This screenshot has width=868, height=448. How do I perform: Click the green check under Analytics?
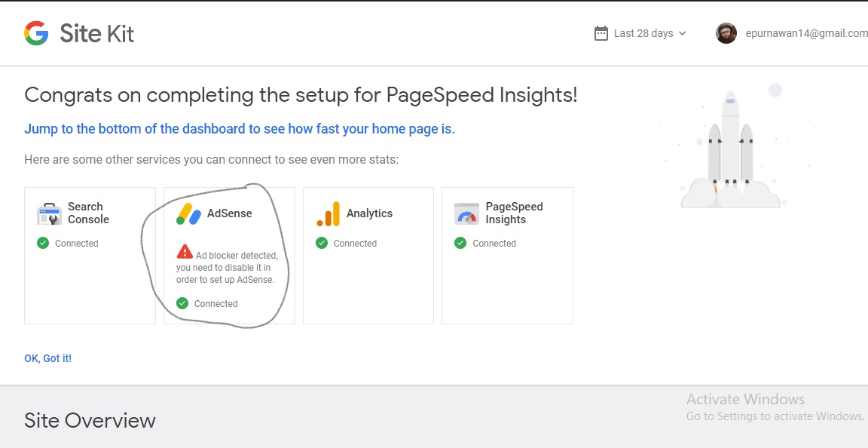click(x=322, y=243)
